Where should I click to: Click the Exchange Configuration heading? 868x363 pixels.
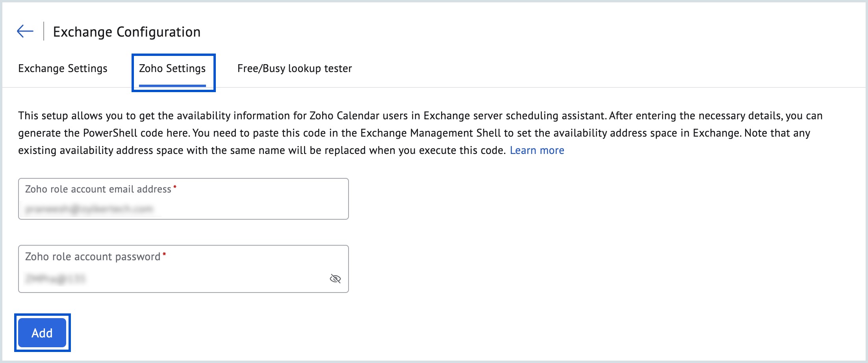[x=127, y=31]
